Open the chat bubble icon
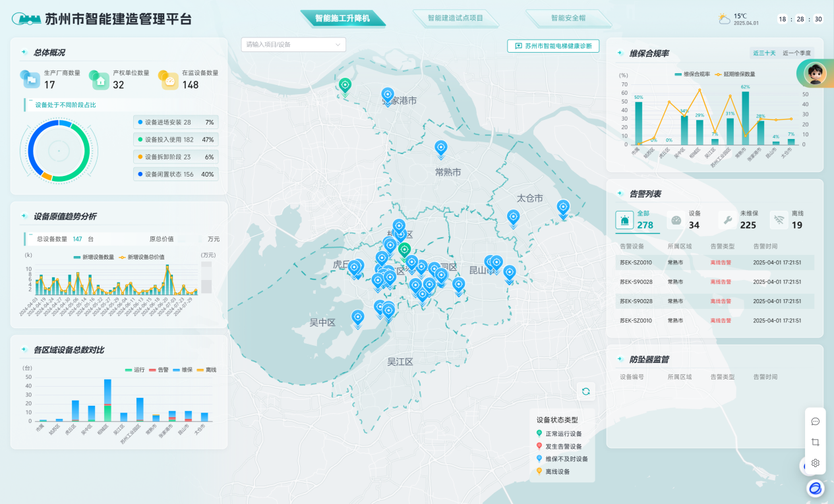This screenshot has width=834, height=504. [816, 422]
